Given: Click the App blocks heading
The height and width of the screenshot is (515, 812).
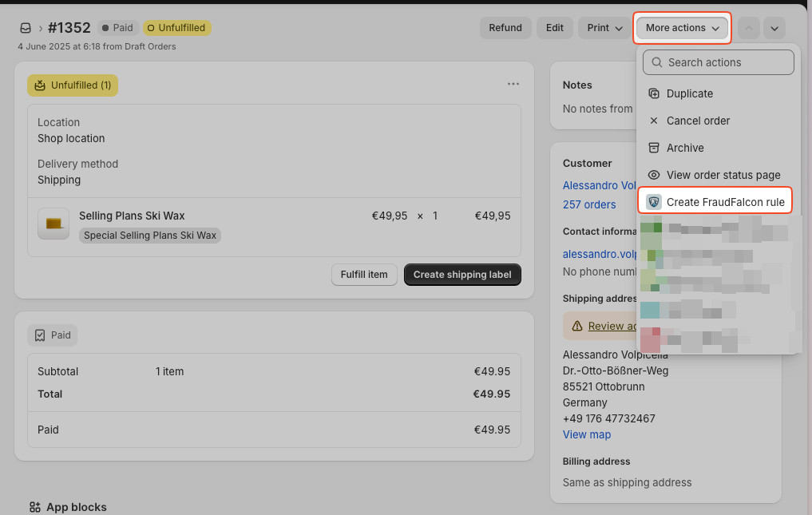Looking at the screenshot, I should pyautogui.click(x=77, y=507).
